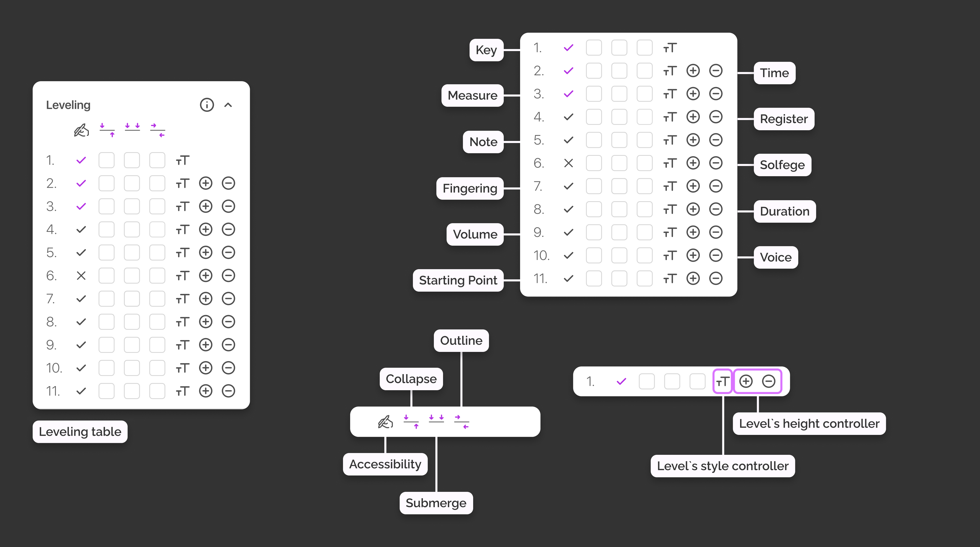
Task: Click the Submerge icon in bottom toolbar strip
Action: 436,419
